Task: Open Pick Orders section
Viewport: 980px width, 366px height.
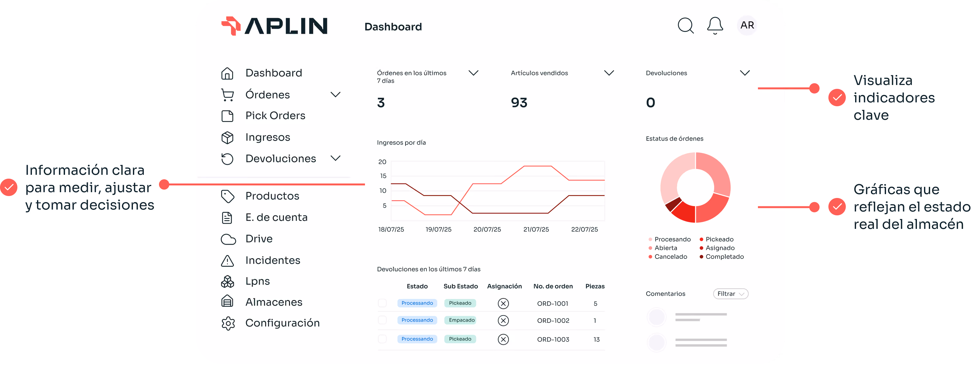Action: click(x=275, y=116)
